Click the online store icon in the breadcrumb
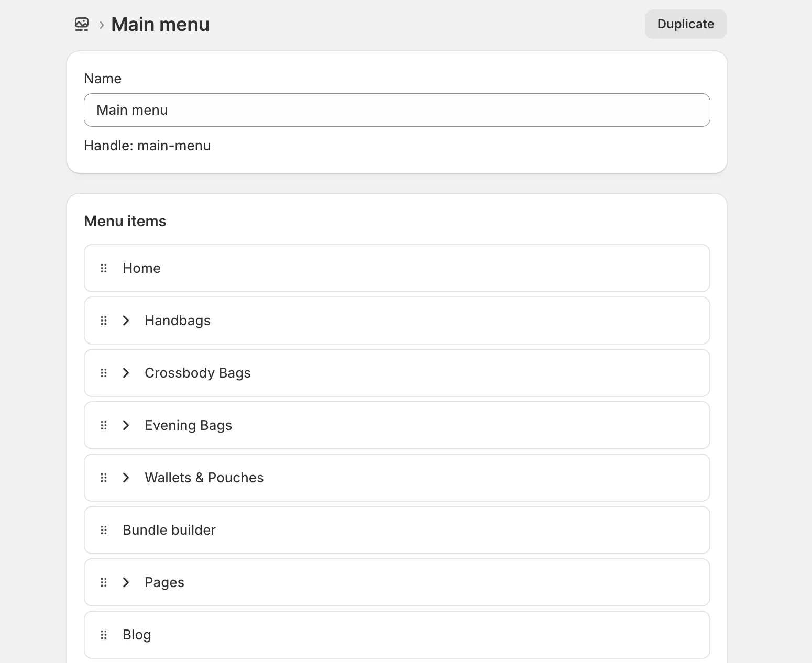The width and height of the screenshot is (812, 663). pyautogui.click(x=82, y=24)
